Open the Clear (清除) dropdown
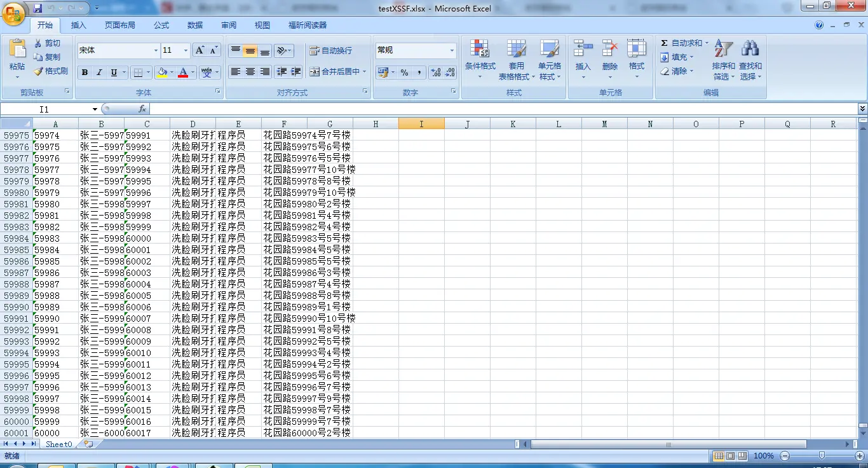 (x=677, y=71)
